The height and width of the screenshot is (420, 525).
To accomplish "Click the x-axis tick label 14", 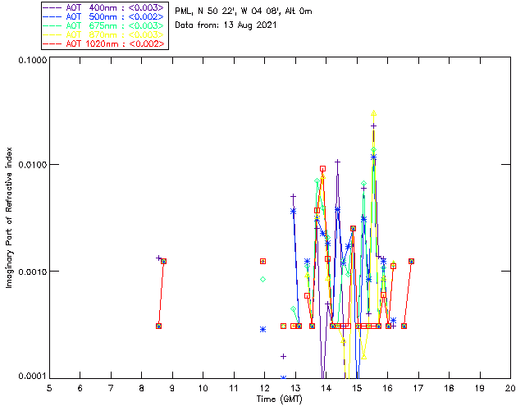I will click(326, 388).
